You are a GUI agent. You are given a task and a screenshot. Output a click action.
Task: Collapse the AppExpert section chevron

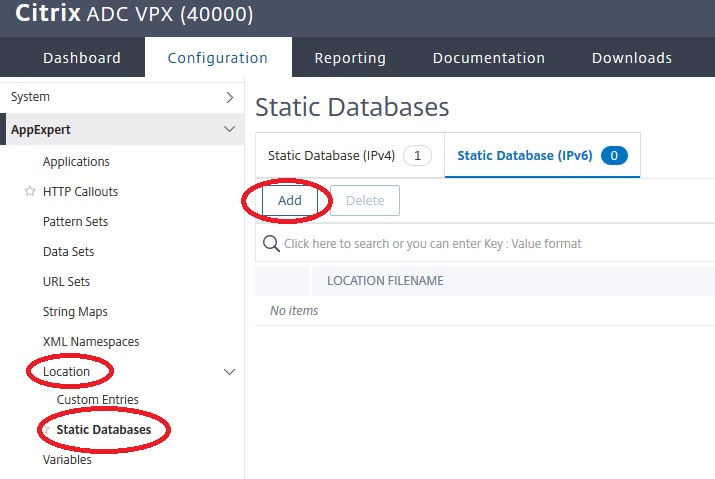(229, 130)
